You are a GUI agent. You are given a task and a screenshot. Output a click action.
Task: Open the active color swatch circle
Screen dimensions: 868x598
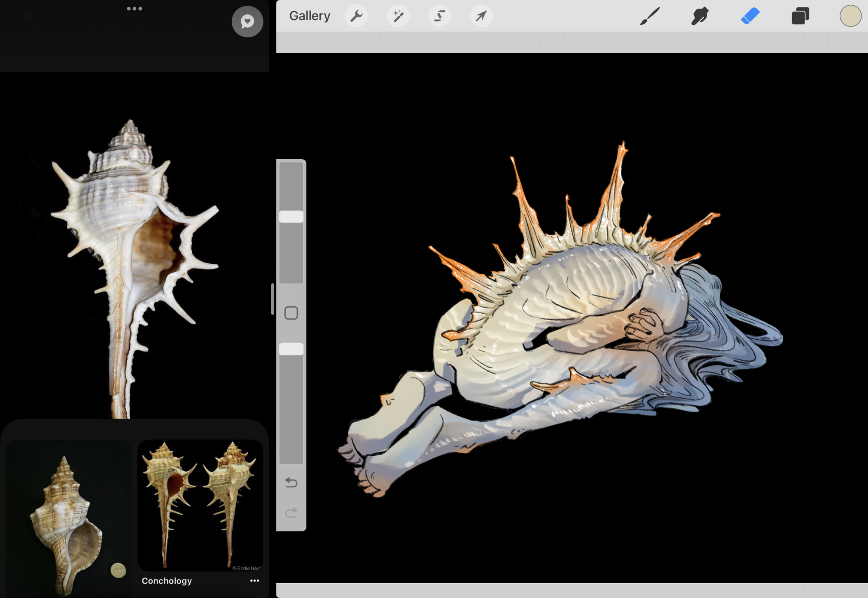850,16
